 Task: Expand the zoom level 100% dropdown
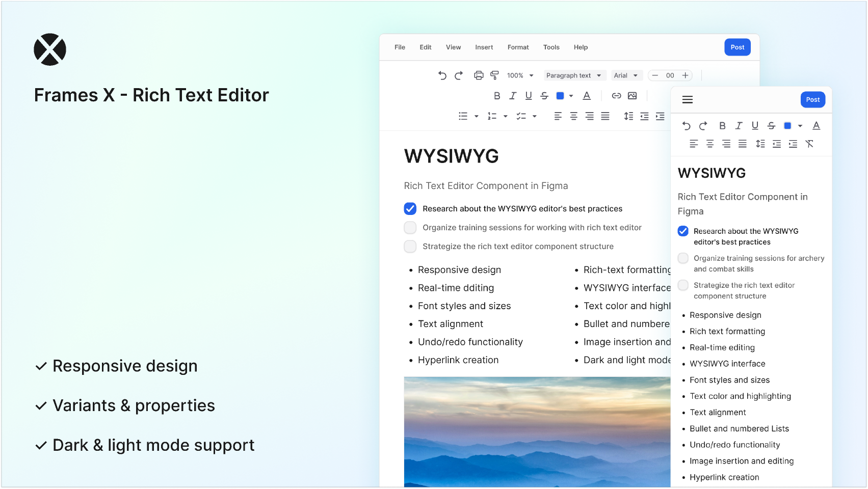(519, 75)
